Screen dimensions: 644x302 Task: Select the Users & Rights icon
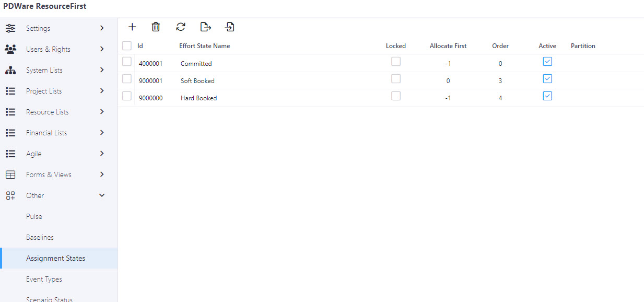click(10, 49)
